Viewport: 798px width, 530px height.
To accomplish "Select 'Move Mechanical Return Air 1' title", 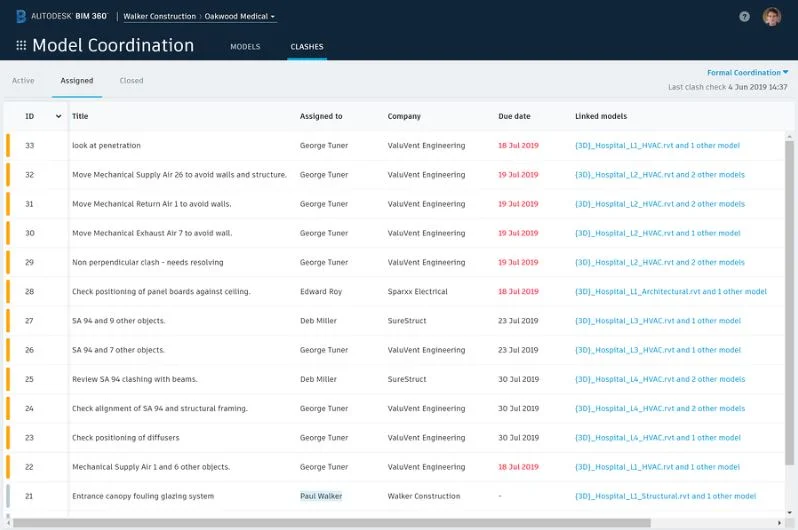I will pos(151,204).
